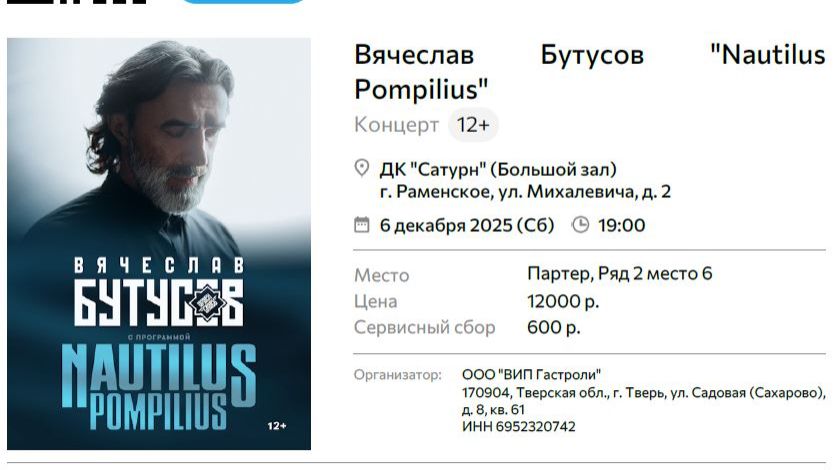
Task: Click the date 6 декабря 2025 (Сб)
Action: (x=467, y=225)
